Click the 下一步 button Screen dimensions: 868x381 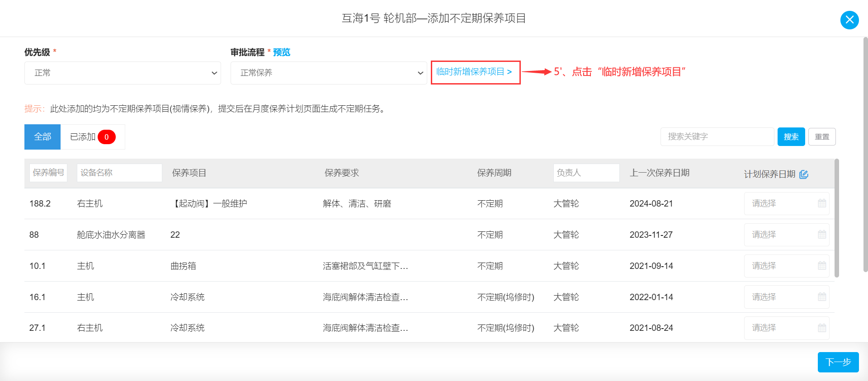pyautogui.click(x=838, y=362)
